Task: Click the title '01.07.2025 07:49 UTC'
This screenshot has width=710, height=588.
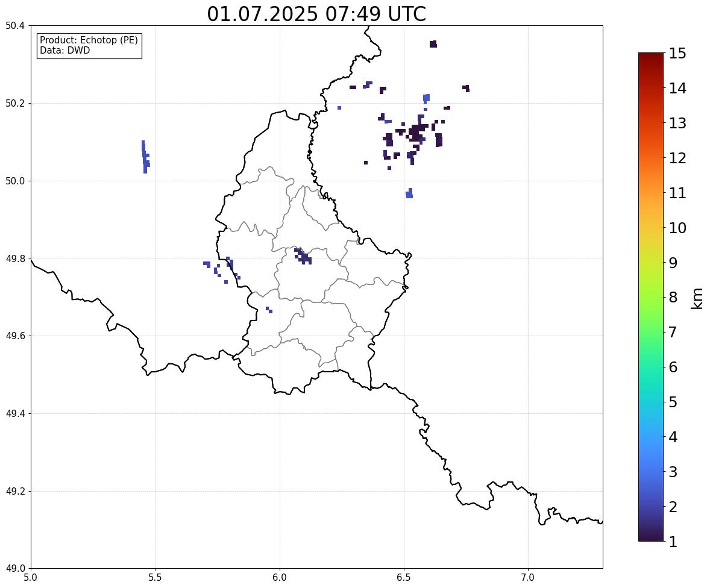Action: (316, 14)
